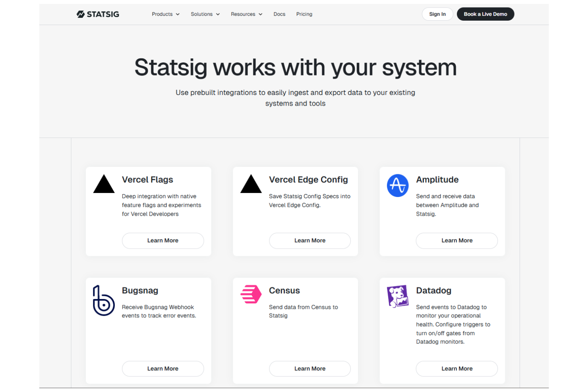Click 'Send events to Datadog' description
The image size is (588, 392).
[x=453, y=324]
